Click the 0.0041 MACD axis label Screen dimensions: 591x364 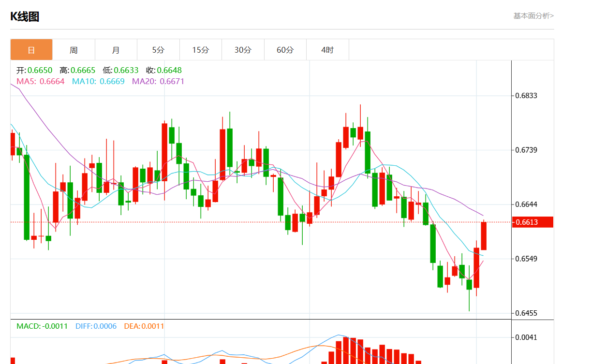527,337
